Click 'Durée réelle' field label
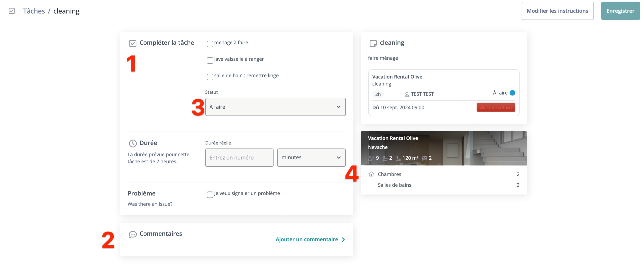The height and width of the screenshot is (277, 644). [x=218, y=143]
